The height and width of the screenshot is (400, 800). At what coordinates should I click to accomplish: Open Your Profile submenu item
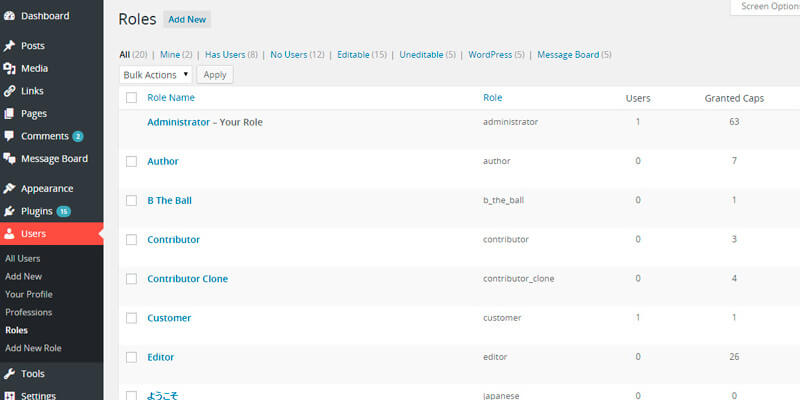(x=29, y=294)
